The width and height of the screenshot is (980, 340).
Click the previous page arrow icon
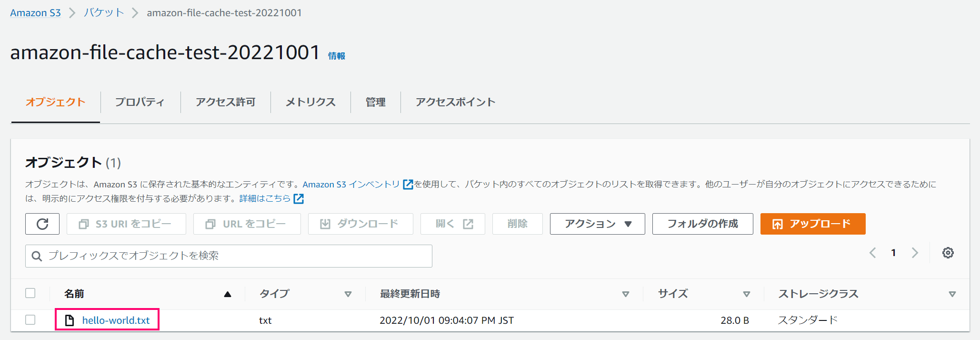873,253
